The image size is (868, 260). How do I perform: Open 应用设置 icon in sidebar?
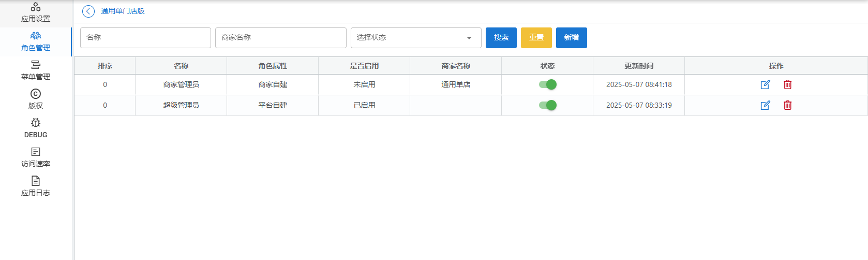coord(35,7)
